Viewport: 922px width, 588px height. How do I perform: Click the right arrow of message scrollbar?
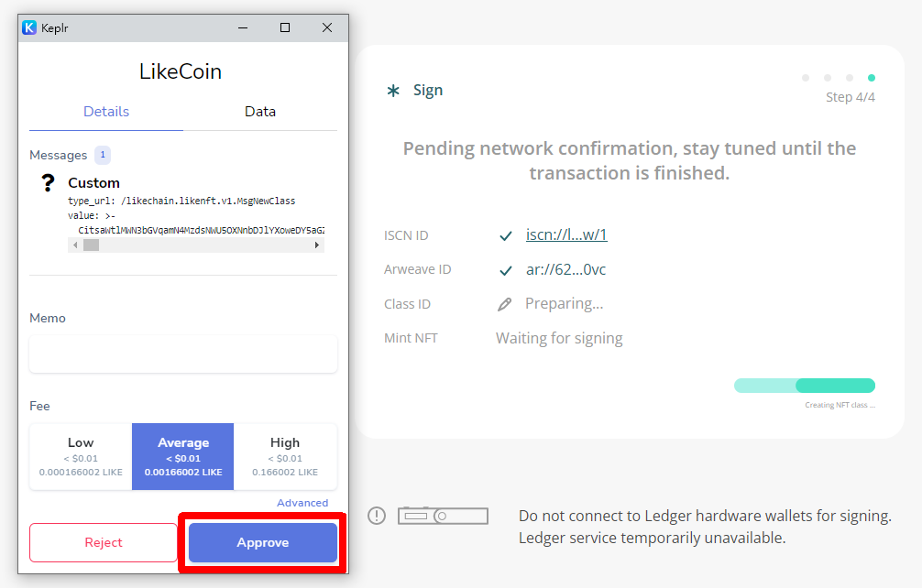click(x=317, y=245)
